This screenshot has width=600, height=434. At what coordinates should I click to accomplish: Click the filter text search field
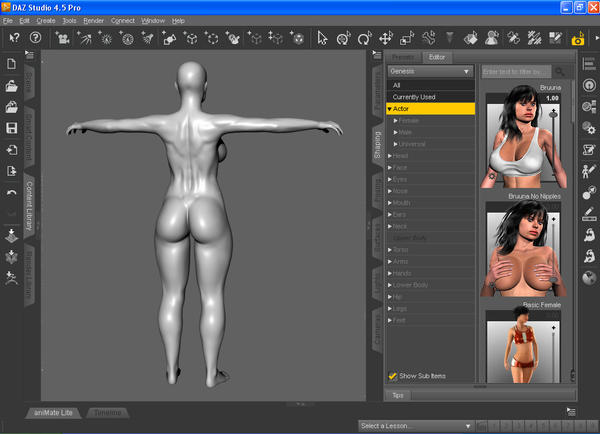click(515, 72)
